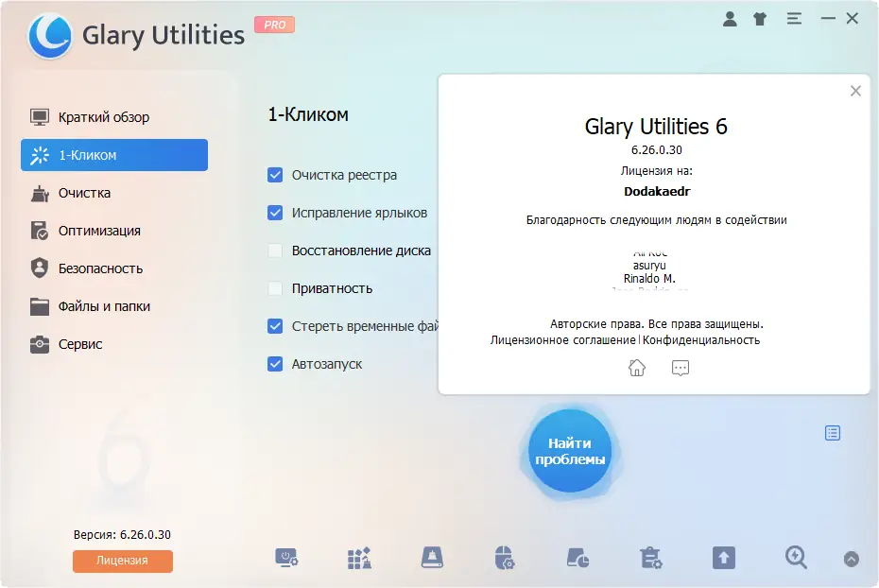Open the list options icon near Найти проблемы
This screenshot has width=879, height=588.
833,433
